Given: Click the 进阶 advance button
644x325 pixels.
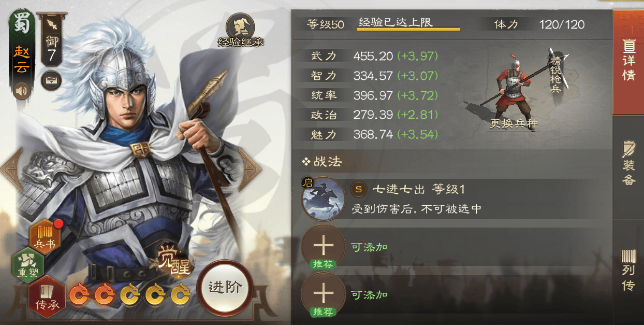Looking at the screenshot, I should pos(224,288).
